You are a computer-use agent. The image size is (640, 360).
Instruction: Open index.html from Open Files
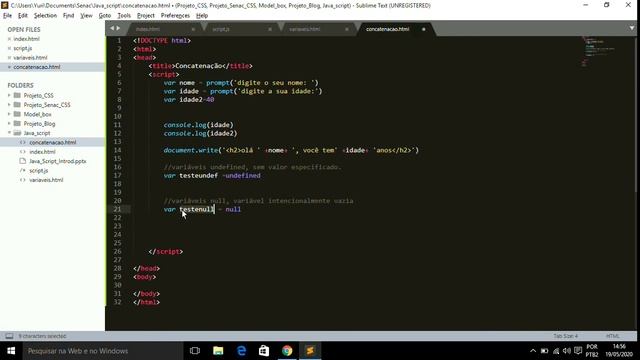(27, 39)
